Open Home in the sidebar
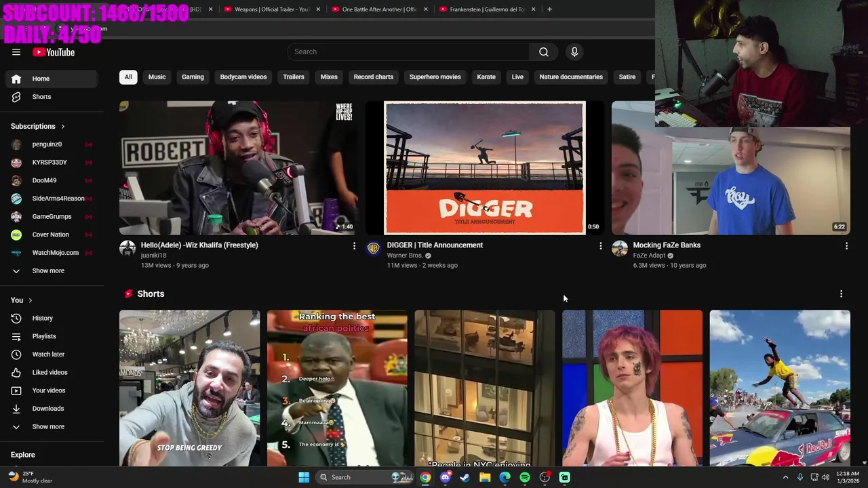The width and height of the screenshot is (868, 488). pos(52,79)
